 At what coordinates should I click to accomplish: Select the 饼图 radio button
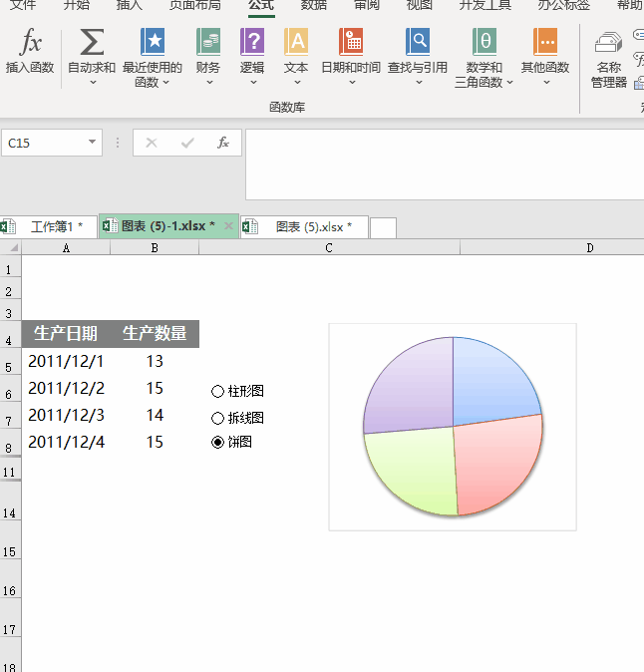(218, 443)
